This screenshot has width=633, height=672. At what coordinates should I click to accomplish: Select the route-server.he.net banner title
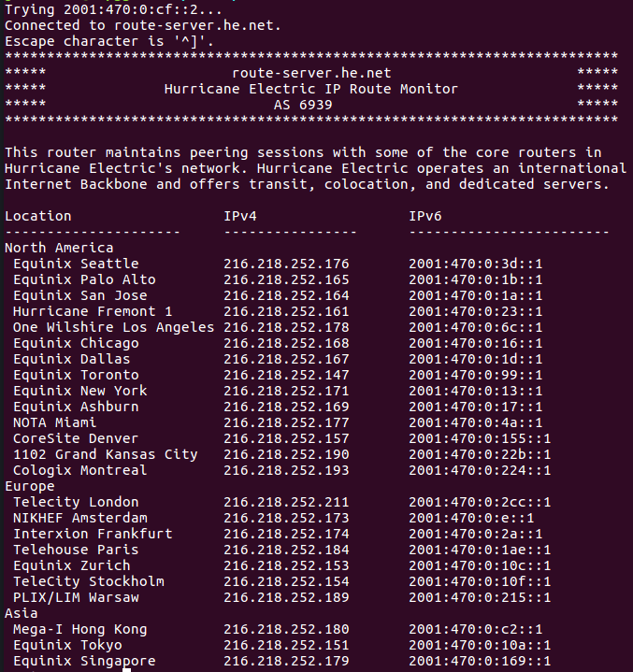pos(311,73)
